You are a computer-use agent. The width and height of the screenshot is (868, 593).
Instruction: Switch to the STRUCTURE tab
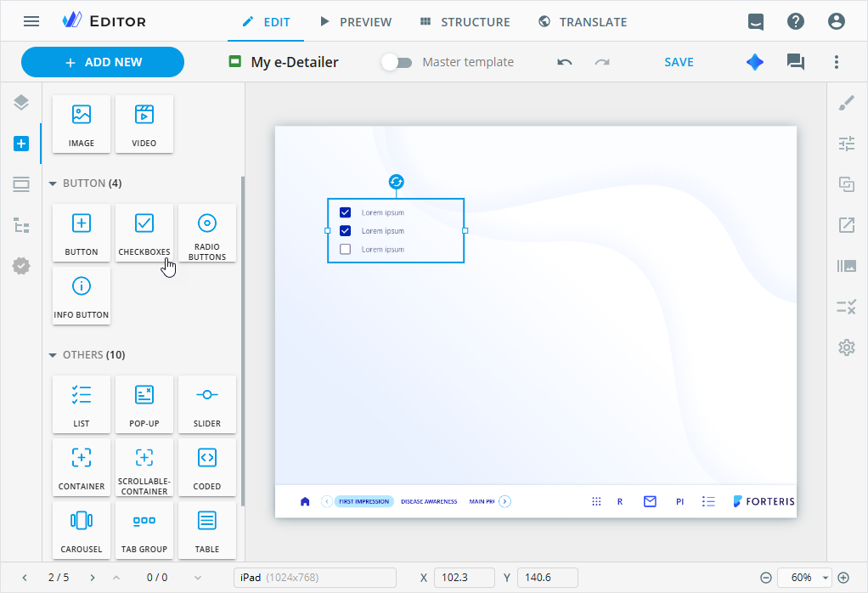pyautogui.click(x=465, y=22)
